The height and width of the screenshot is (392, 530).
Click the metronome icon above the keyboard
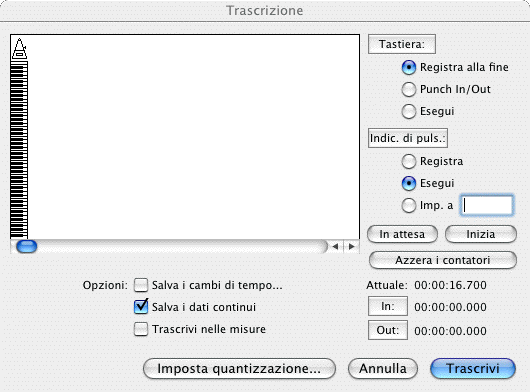tap(19, 49)
